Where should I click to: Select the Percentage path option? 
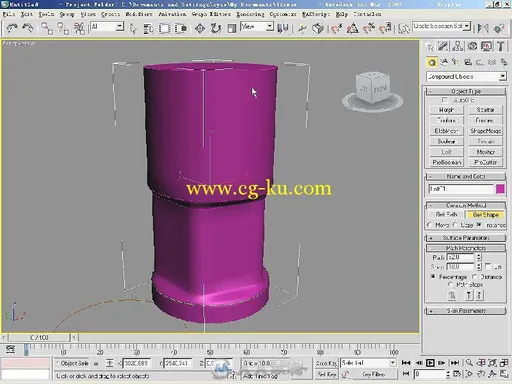[x=433, y=277]
